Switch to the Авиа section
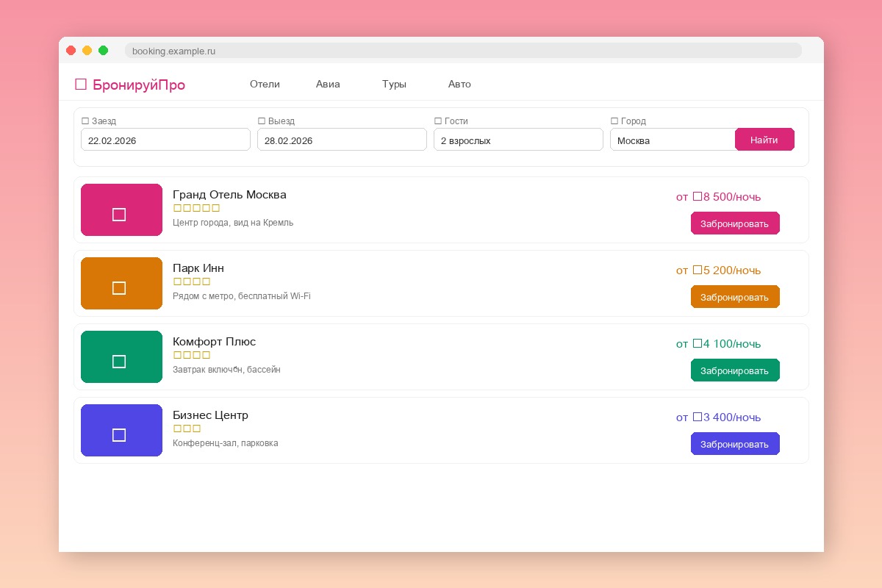The image size is (882, 588). [328, 84]
